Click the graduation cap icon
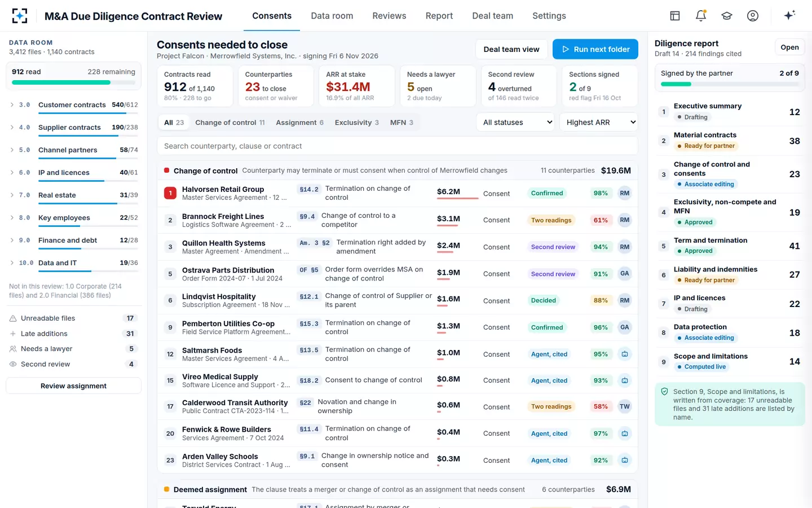The image size is (812, 508). click(x=727, y=16)
